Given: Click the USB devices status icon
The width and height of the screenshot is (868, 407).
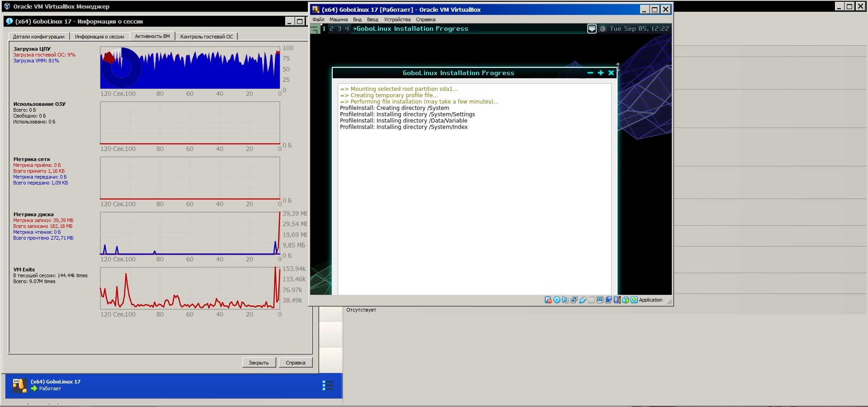Looking at the screenshot, I should (x=583, y=300).
